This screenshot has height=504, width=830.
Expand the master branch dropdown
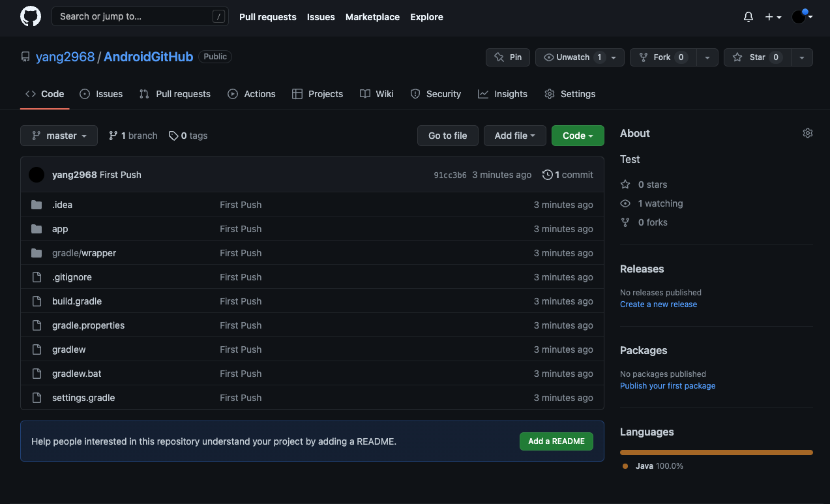tap(59, 136)
